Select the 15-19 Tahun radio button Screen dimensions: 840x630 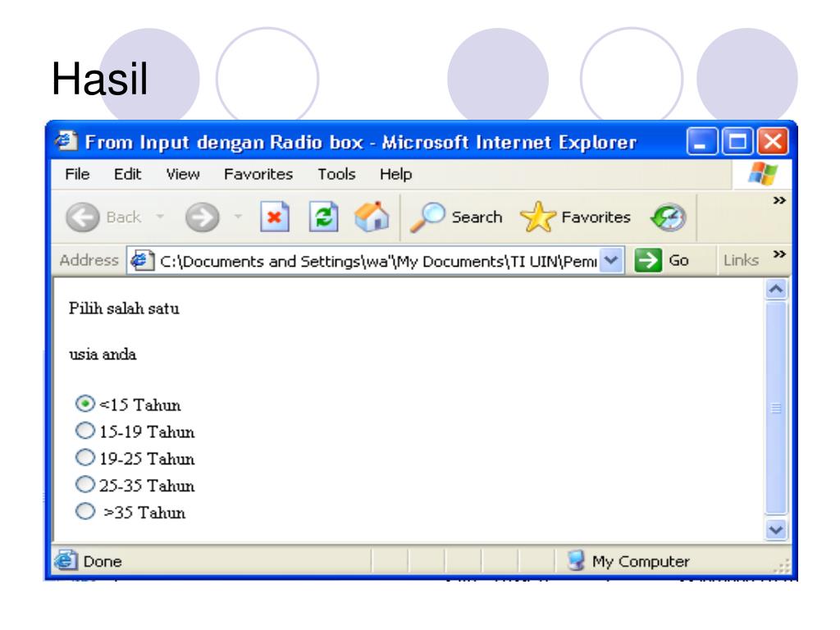click(x=84, y=430)
